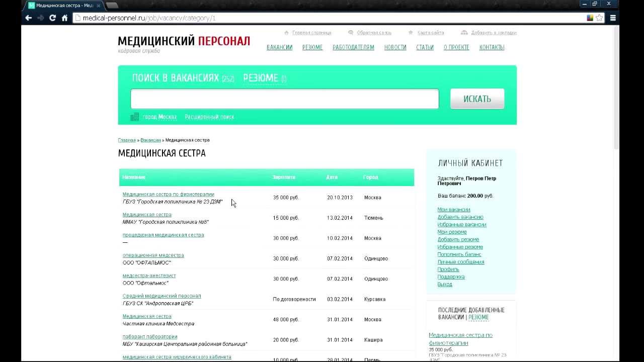644x362 pixels.
Task: Bookmark page with the star icon
Action: [x=599, y=18]
